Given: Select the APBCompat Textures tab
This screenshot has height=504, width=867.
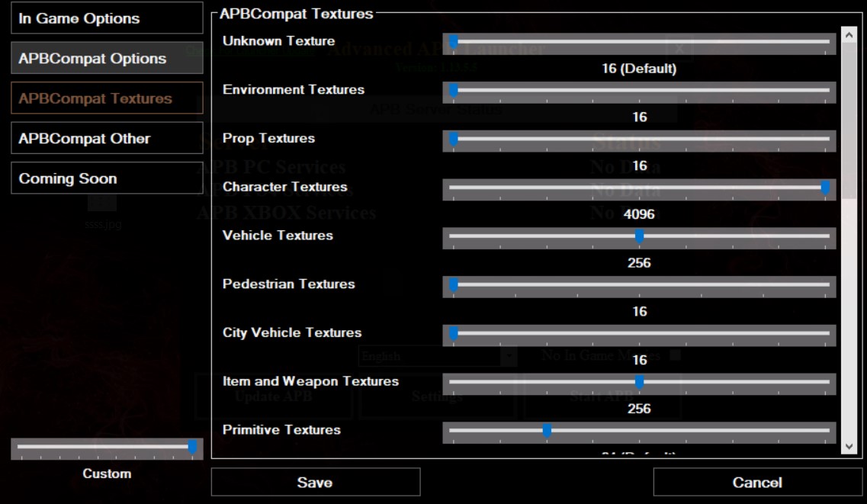Looking at the screenshot, I should point(107,98).
